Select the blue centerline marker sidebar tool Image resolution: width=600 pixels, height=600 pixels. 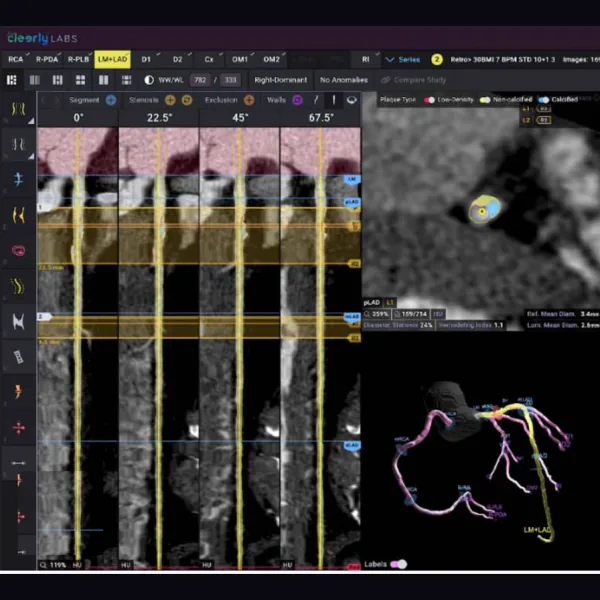18,179
